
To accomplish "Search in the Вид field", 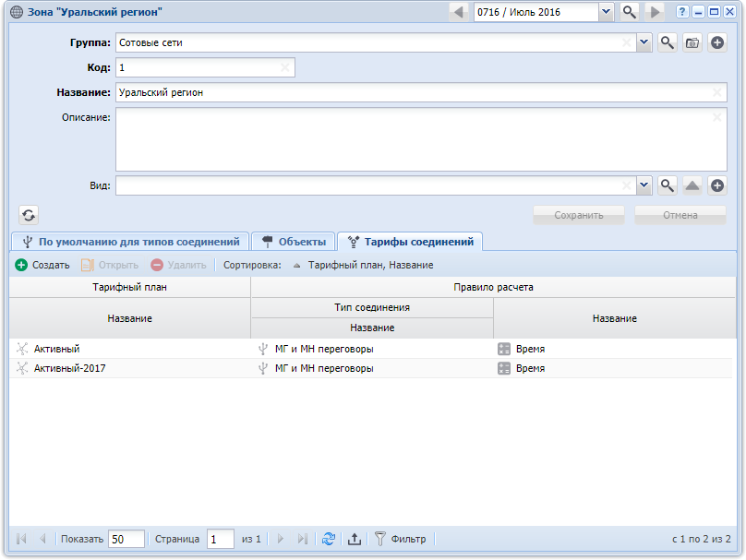I will [668, 185].
